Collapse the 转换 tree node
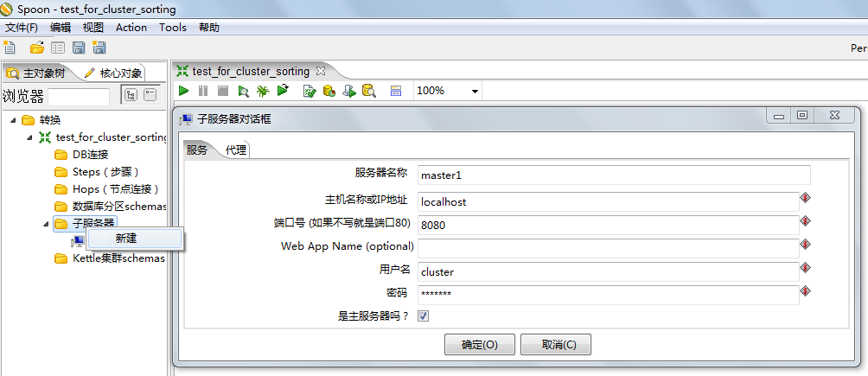This screenshot has width=868, height=376. click(13, 120)
